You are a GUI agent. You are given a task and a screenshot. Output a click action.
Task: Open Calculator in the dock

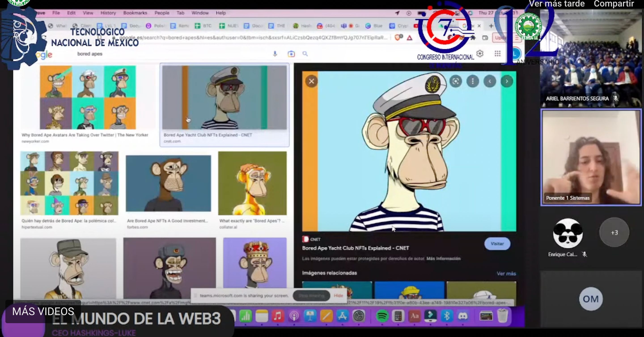pyautogui.click(x=398, y=316)
